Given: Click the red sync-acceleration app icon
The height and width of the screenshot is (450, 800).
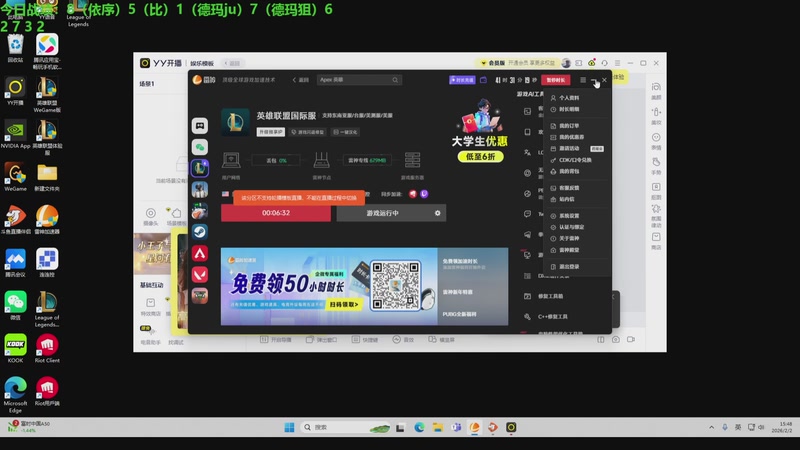Looking at the screenshot, I should tap(413, 194).
